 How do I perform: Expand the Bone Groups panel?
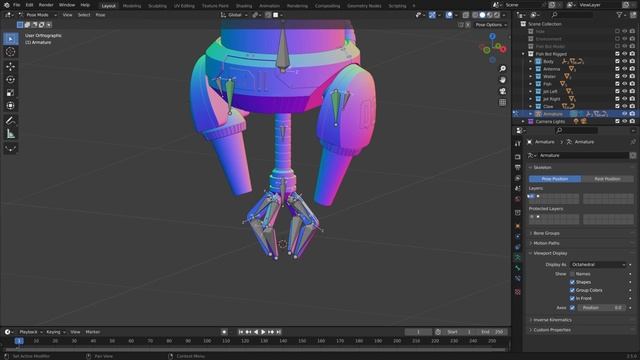(x=547, y=233)
